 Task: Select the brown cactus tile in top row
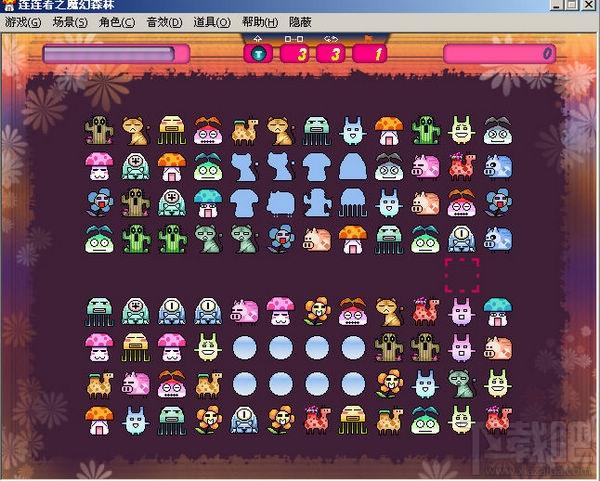pyautogui.click(x=99, y=131)
